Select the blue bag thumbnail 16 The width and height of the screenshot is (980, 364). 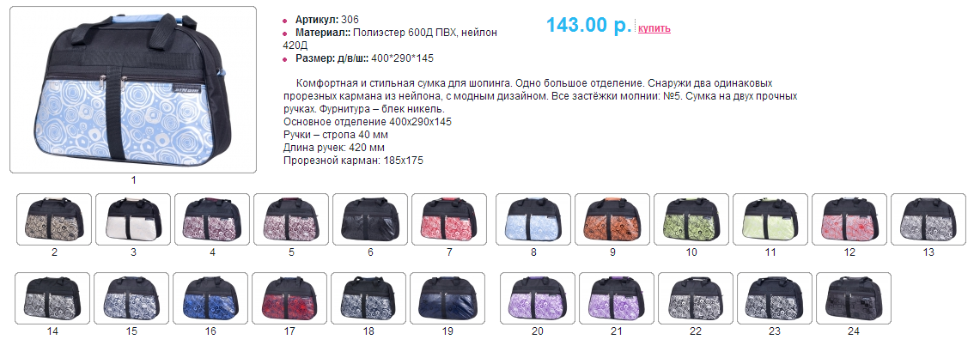[210, 299]
